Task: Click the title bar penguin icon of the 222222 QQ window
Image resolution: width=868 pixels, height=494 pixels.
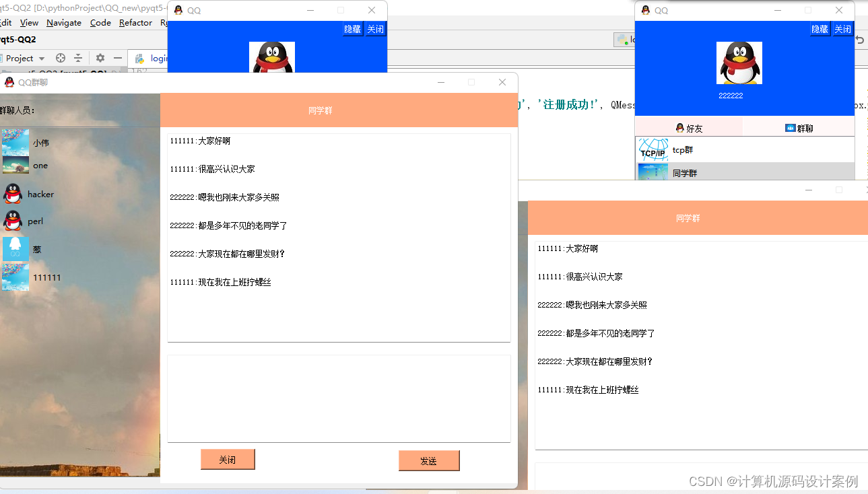Action: [646, 10]
